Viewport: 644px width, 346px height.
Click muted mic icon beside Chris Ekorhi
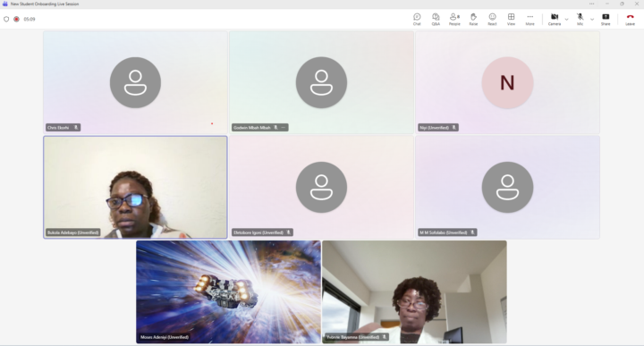click(76, 128)
